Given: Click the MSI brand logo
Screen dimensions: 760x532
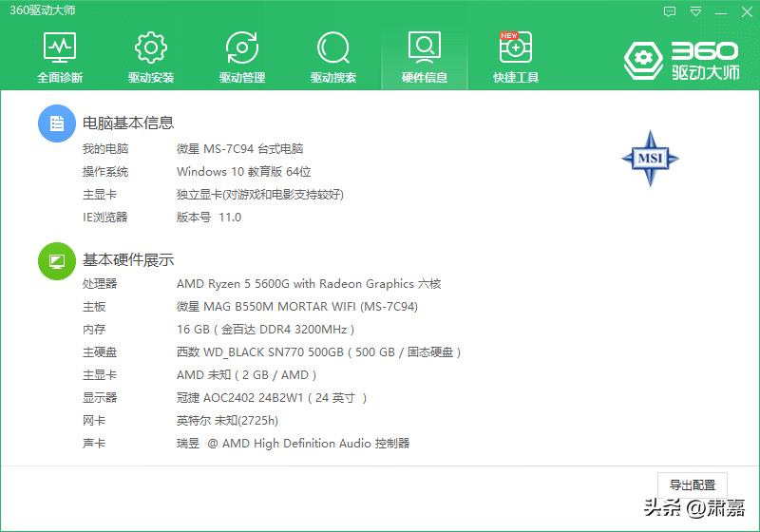Looking at the screenshot, I should [x=650, y=158].
